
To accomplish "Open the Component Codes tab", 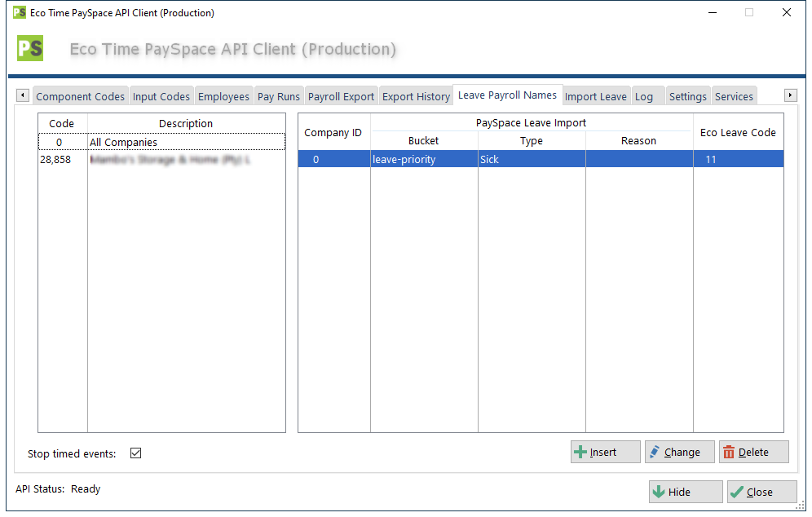I will [80, 96].
